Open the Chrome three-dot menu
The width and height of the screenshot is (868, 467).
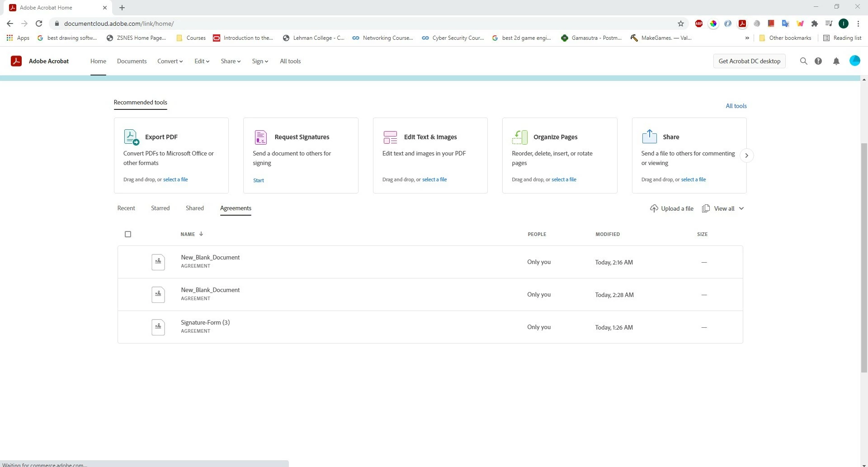pyautogui.click(x=858, y=24)
